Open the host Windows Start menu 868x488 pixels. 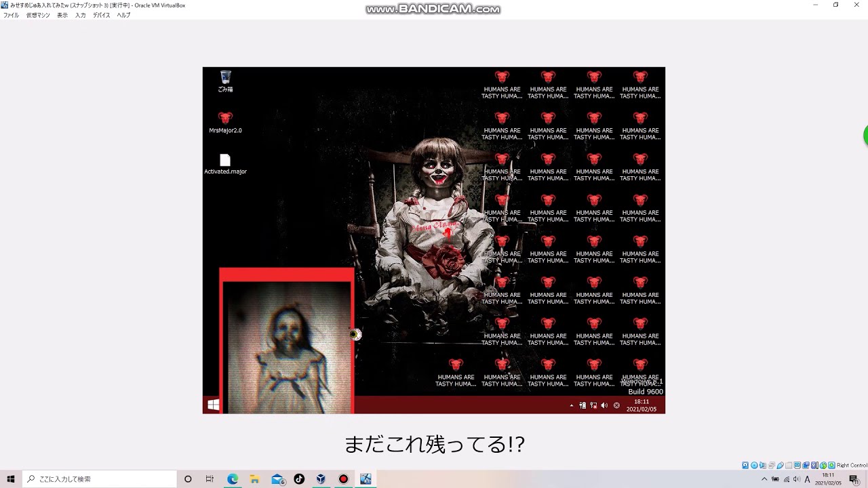pos(11,479)
